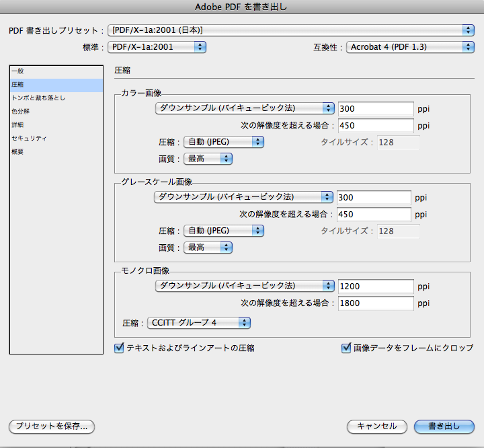The height and width of the screenshot is (448, 484).
Task: Open グレースケール画像 downsample method dropdown
Action: (x=243, y=197)
